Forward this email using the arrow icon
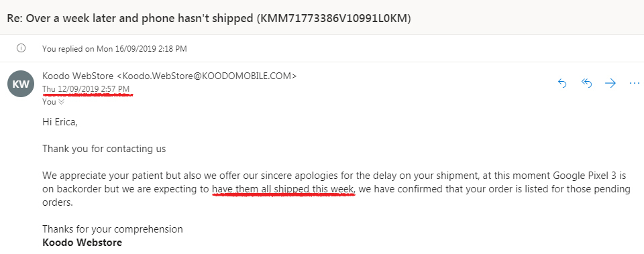The height and width of the screenshot is (254, 644). click(x=610, y=83)
